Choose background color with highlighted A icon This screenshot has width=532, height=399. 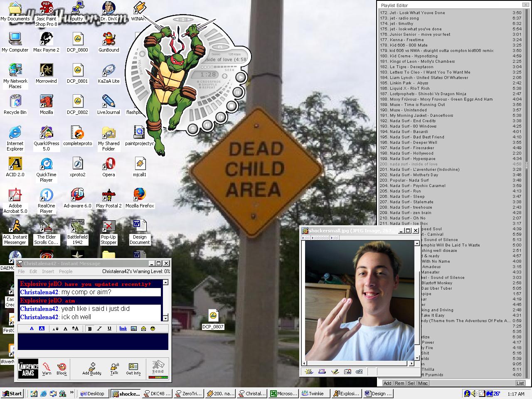pyautogui.click(x=42, y=328)
